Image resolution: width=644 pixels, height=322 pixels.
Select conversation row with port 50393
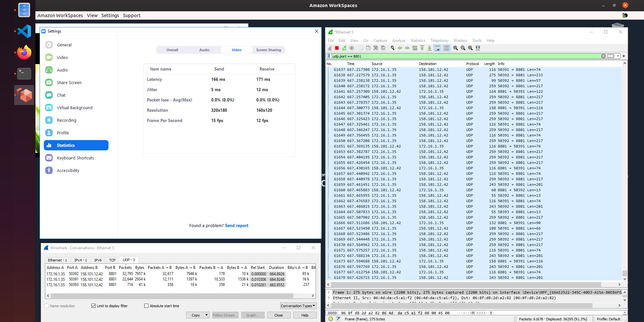(180, 285)
